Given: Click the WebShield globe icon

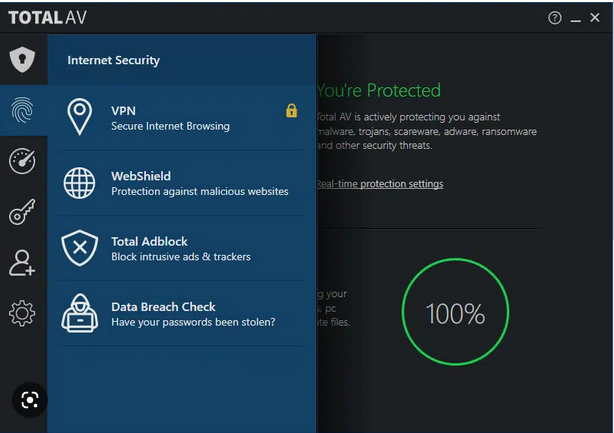Looking at the screenshot, I should [x=80, y=183].
